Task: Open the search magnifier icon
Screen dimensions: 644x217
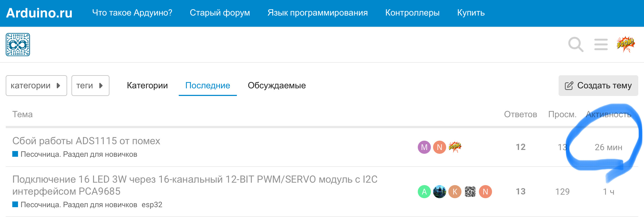Action: pos(576,44)
